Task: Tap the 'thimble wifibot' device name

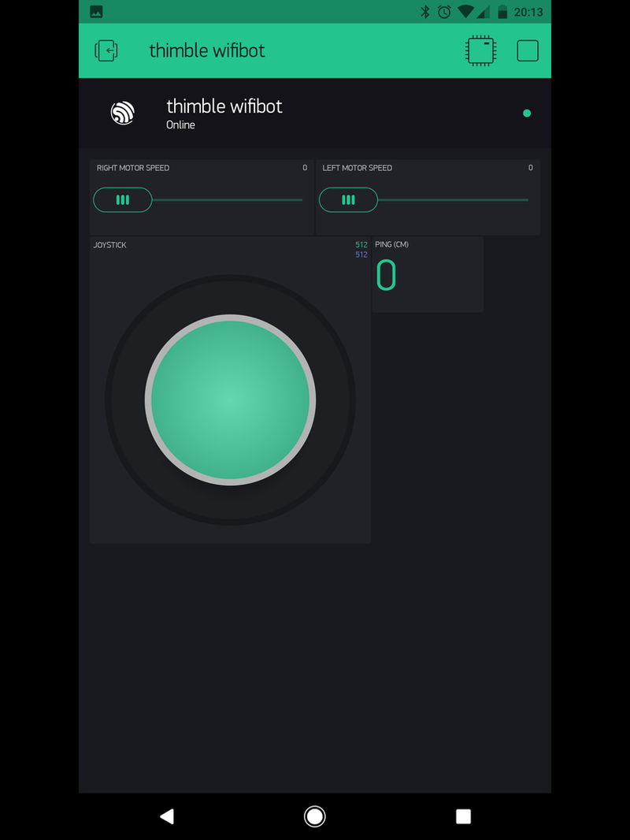Action: [224, 106]
